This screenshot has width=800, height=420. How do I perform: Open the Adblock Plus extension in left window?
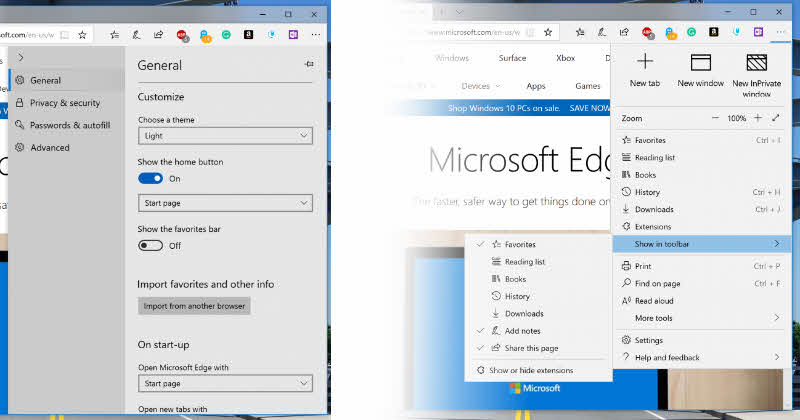click(182, 35)
